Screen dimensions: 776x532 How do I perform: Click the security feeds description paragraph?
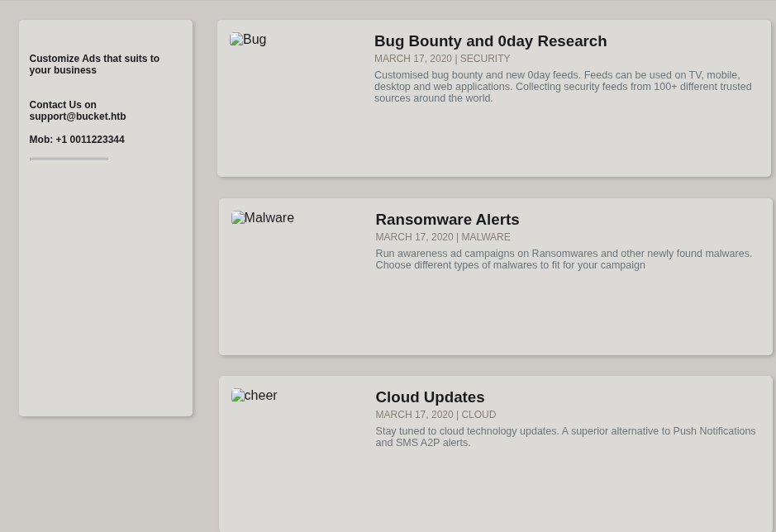(562, 87)
